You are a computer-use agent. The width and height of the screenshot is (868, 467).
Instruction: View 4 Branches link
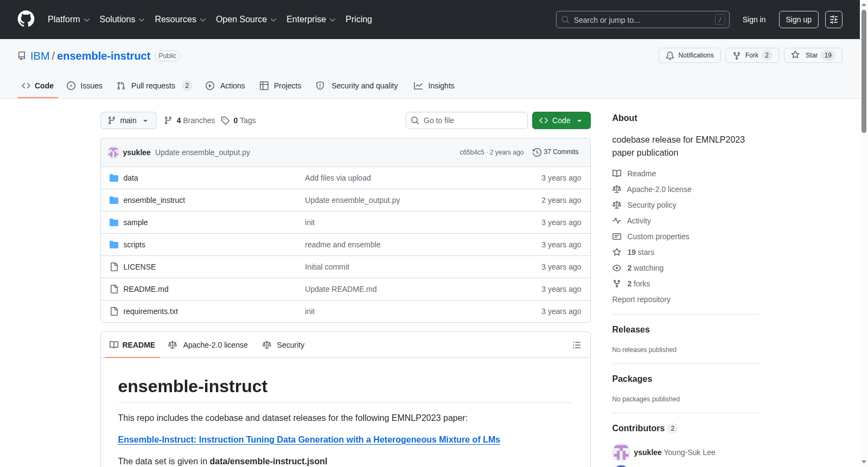click(x=190, y=120)
